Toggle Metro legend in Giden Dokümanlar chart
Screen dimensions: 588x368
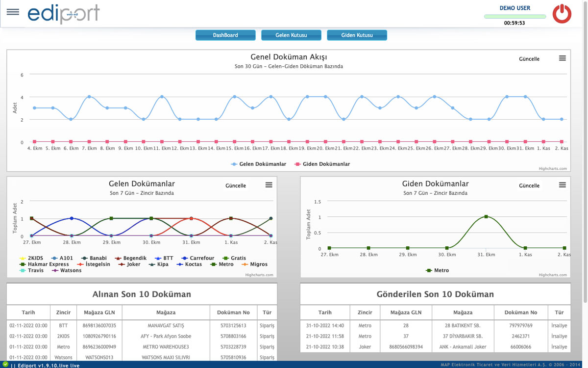tap(437, 270)
